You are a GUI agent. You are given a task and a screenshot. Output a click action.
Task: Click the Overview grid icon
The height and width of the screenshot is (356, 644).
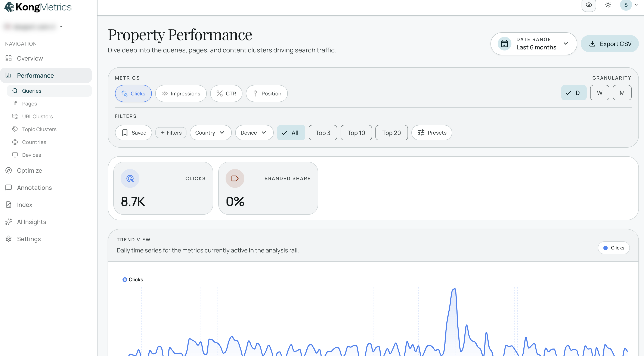(9, 58)
